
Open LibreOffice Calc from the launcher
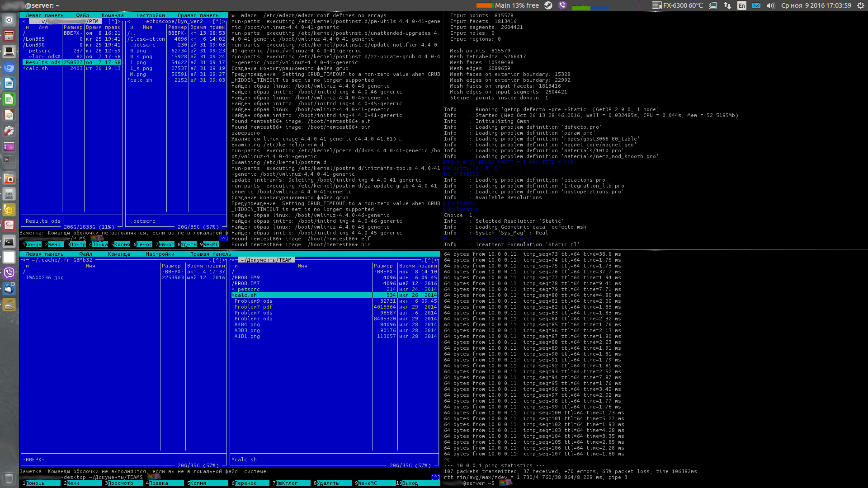(x=9, y=99)
